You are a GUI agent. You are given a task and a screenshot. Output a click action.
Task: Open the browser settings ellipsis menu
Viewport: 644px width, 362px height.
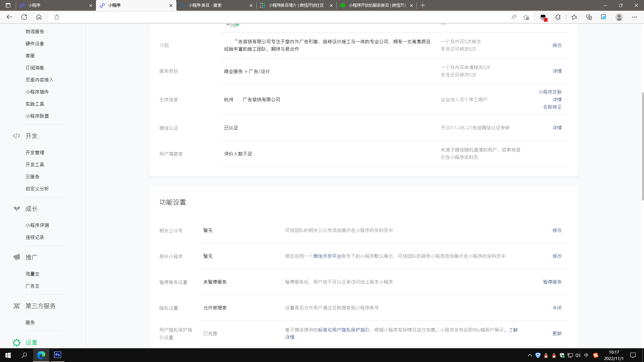click(634, 17)
